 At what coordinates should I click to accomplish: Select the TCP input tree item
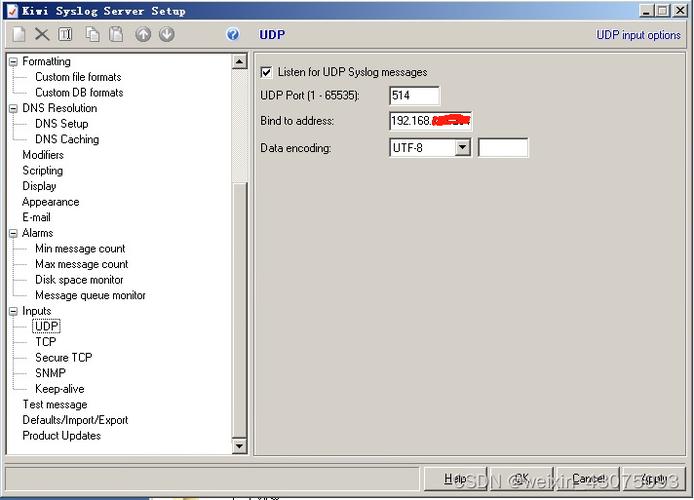[x=46, y=342]
